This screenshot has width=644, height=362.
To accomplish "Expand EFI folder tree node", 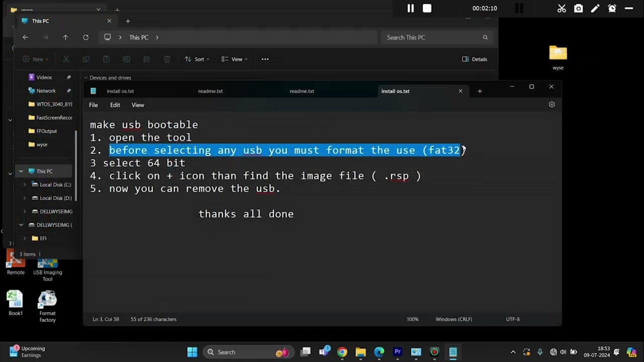I will [x=25, y=238].
